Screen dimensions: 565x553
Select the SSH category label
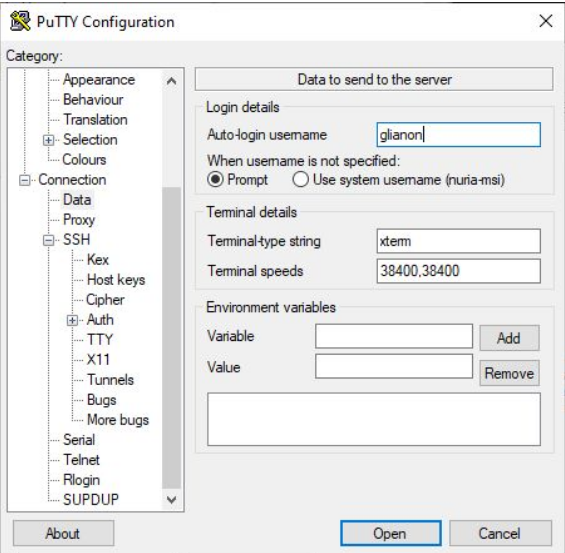pos(76,240)
